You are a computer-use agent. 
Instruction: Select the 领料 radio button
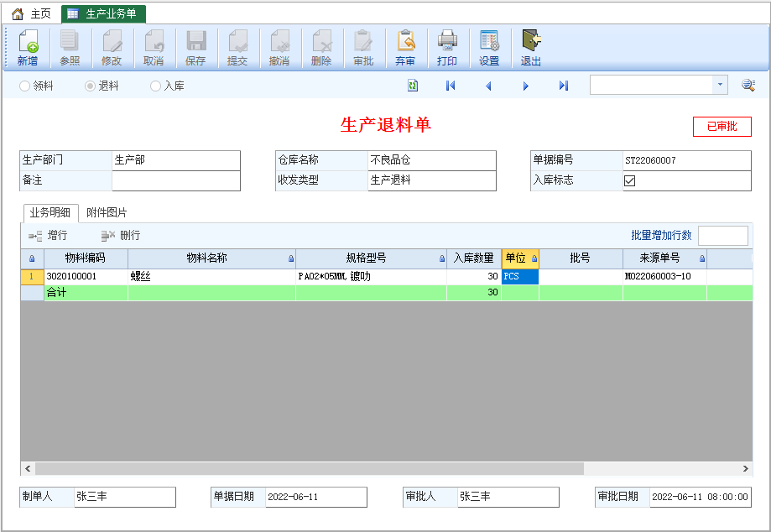point(24,86)
